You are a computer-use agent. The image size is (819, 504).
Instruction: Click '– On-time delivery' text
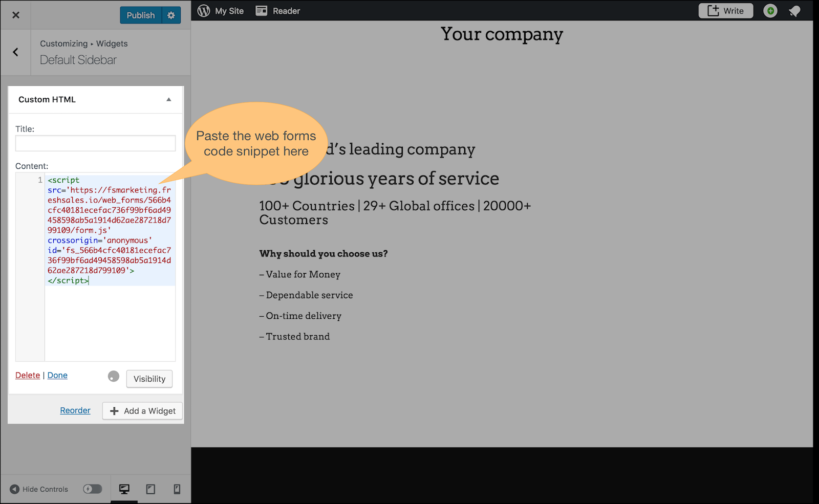pos(300,316)
